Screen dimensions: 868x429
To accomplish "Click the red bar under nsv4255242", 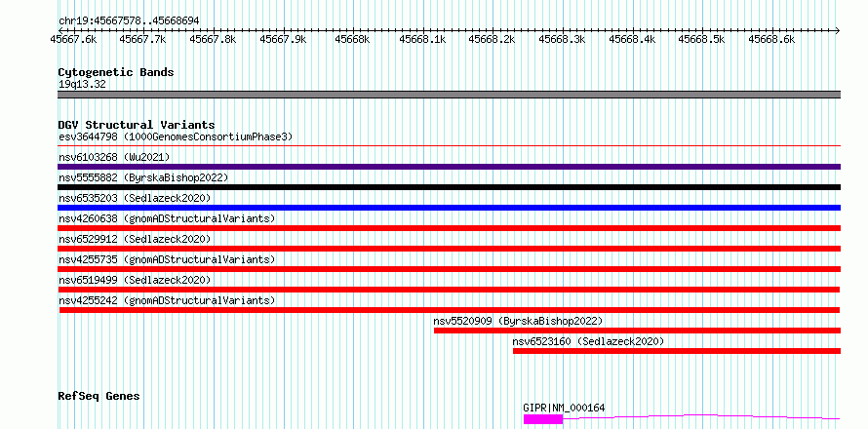I will click(x=450, y=310).
